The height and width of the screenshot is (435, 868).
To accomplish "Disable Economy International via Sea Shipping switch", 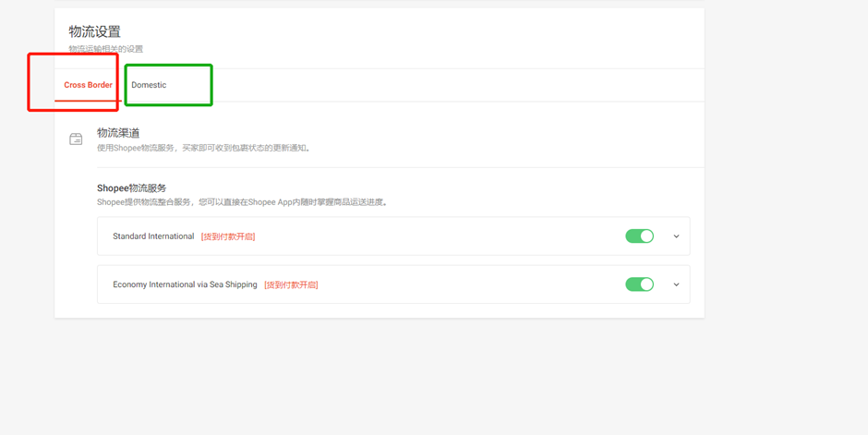I will 639,284.
